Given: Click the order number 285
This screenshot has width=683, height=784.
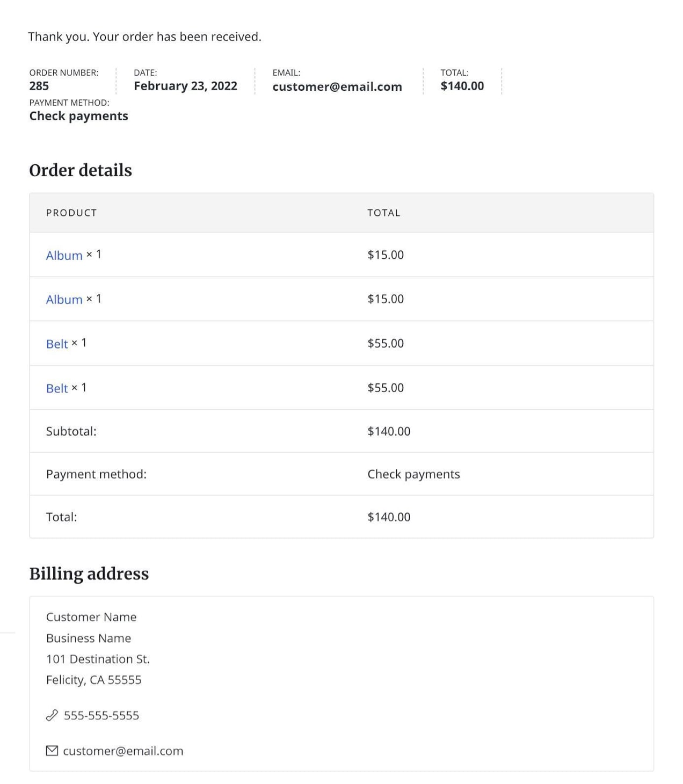Looking at the screenshot, I should click(39, 86).
